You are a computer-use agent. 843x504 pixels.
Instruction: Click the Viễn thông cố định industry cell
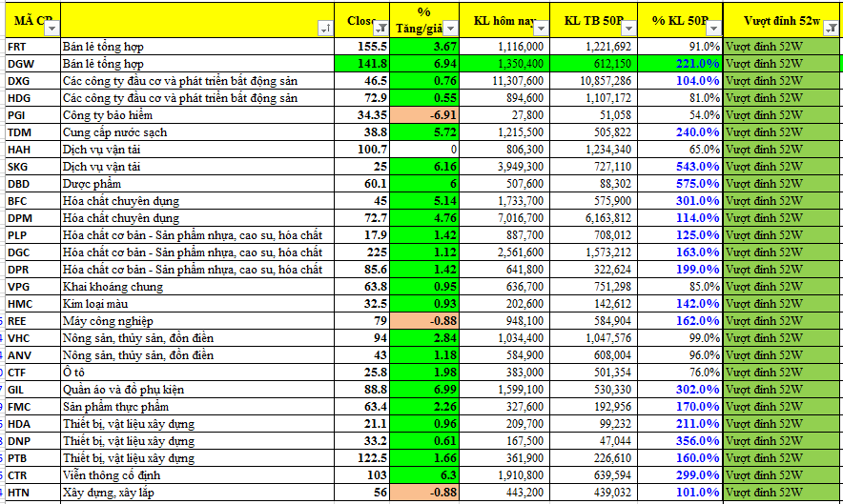(x=200, y=475)
